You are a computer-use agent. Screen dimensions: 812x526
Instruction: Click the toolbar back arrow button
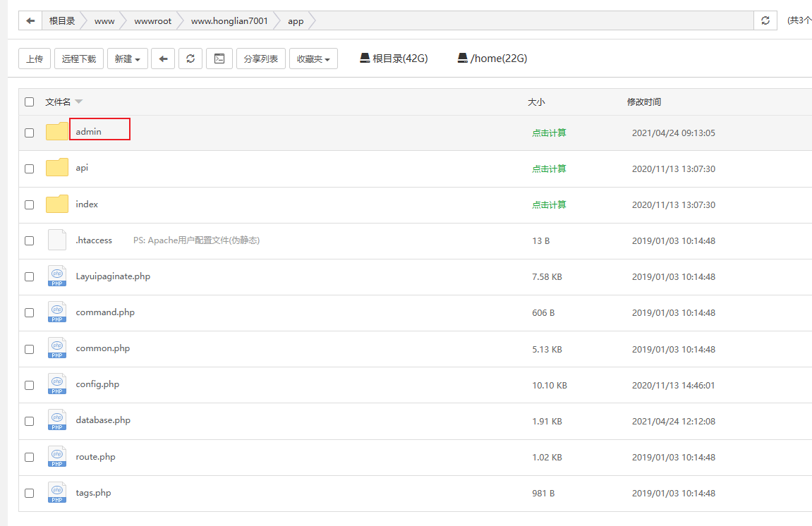click(163, 59)
